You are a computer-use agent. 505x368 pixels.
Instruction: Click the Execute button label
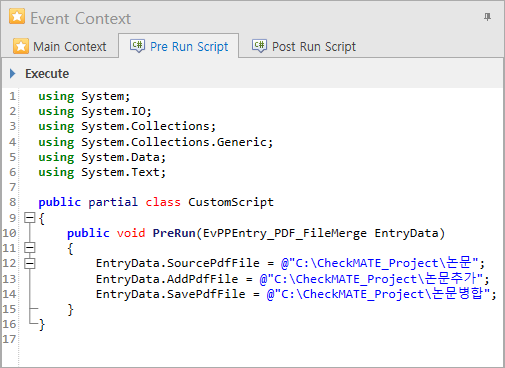click(47, 74)
